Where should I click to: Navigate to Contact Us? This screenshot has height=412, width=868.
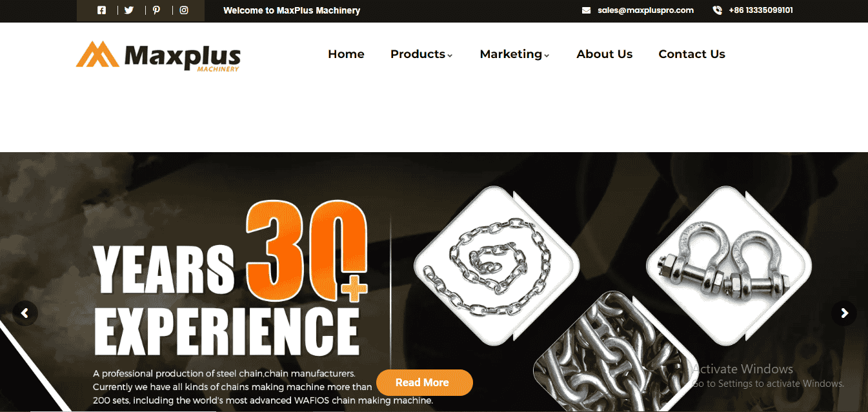692,54
